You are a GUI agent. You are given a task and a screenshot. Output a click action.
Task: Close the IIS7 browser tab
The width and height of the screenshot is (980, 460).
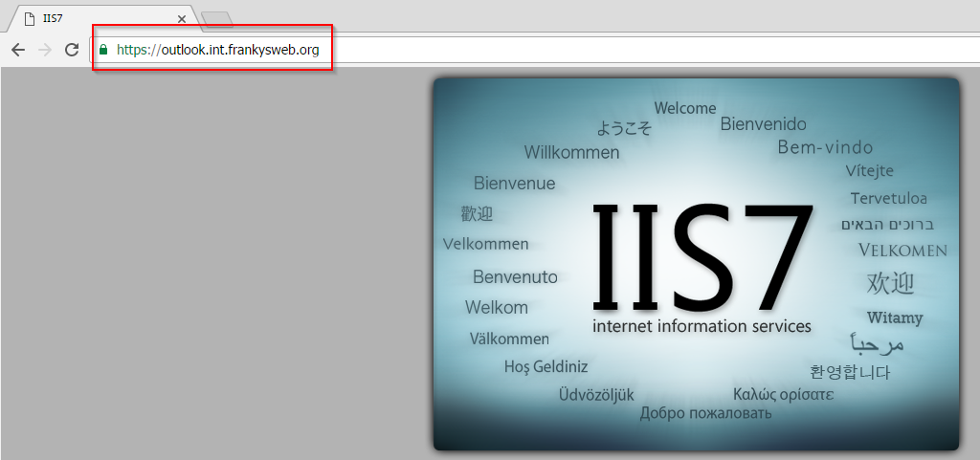coord(182,19)
